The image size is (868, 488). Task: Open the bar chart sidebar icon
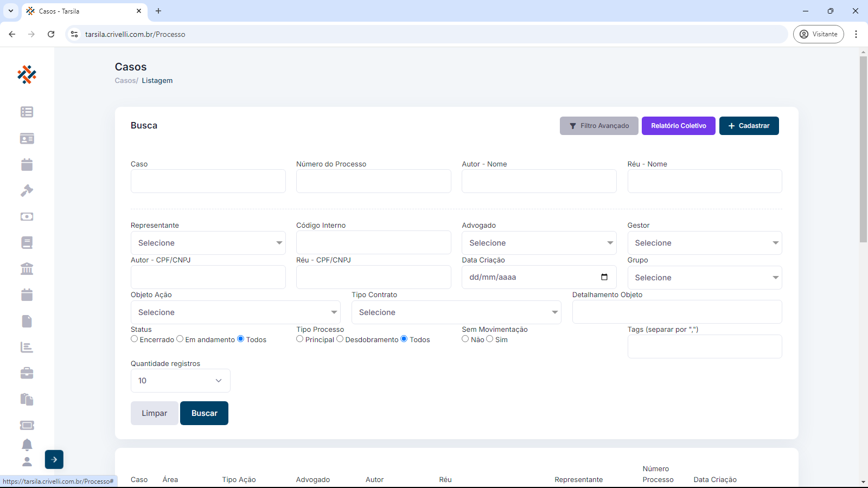27,347
